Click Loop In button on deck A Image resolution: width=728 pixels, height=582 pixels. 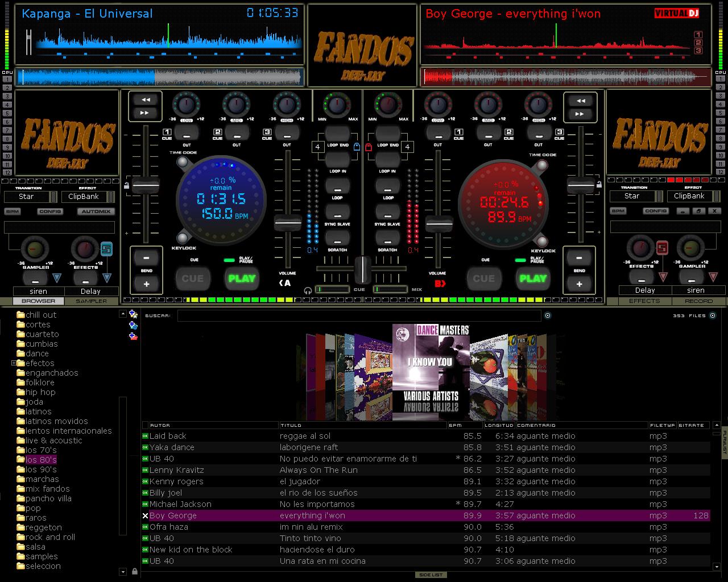[338, 159]
